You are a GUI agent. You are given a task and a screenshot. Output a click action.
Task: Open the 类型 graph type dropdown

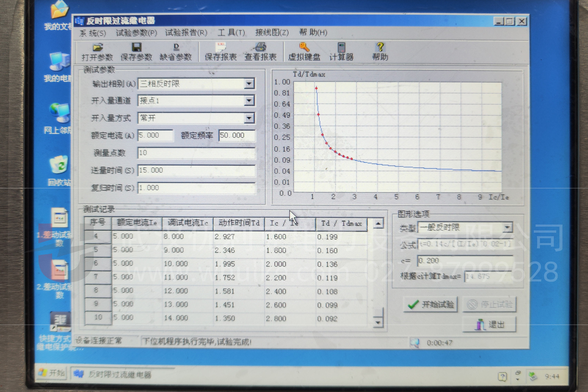507,228
